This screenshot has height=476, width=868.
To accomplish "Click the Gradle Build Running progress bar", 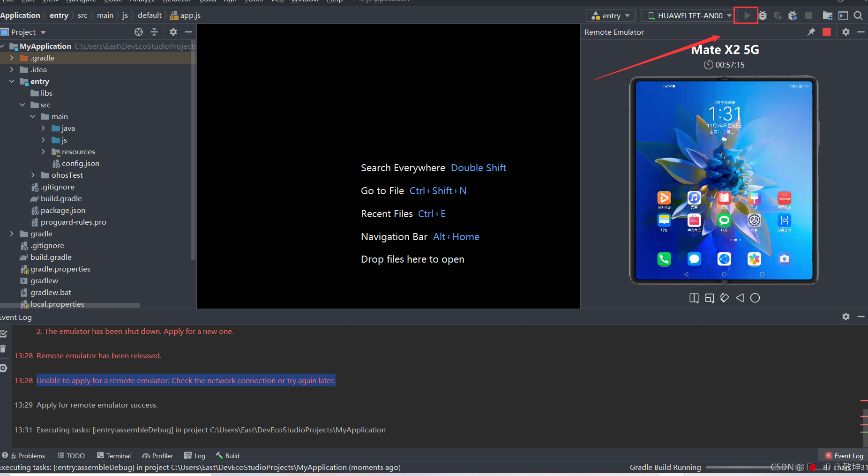I will [738, 467].
